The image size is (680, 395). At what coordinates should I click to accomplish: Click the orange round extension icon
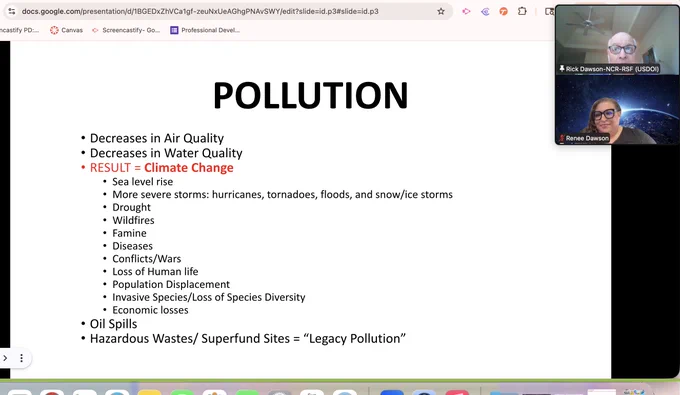click(503, 11)
